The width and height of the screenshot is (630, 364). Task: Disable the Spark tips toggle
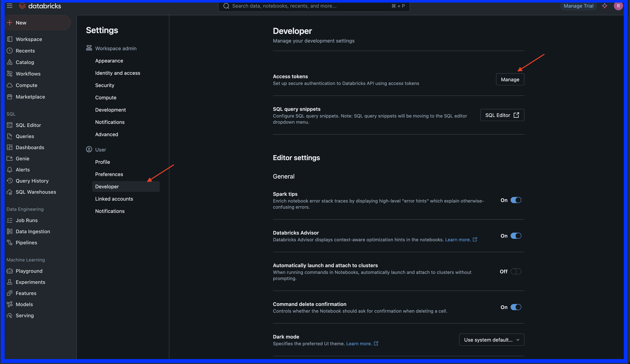(x=515, y=200)
